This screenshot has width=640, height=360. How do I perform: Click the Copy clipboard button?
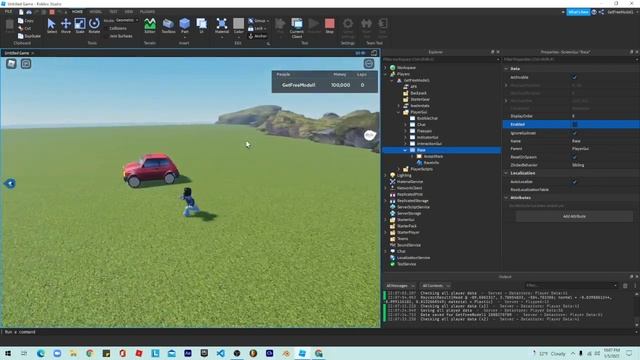click(26, 20)
